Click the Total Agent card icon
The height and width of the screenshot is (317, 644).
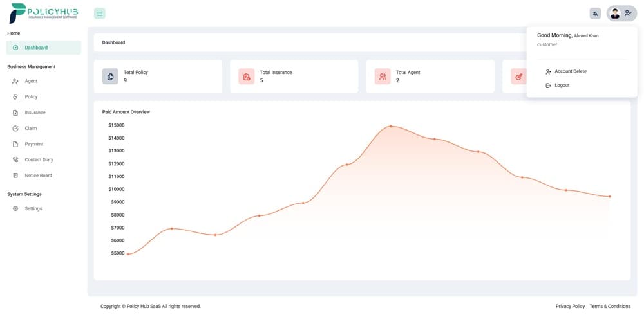(383, 77)
